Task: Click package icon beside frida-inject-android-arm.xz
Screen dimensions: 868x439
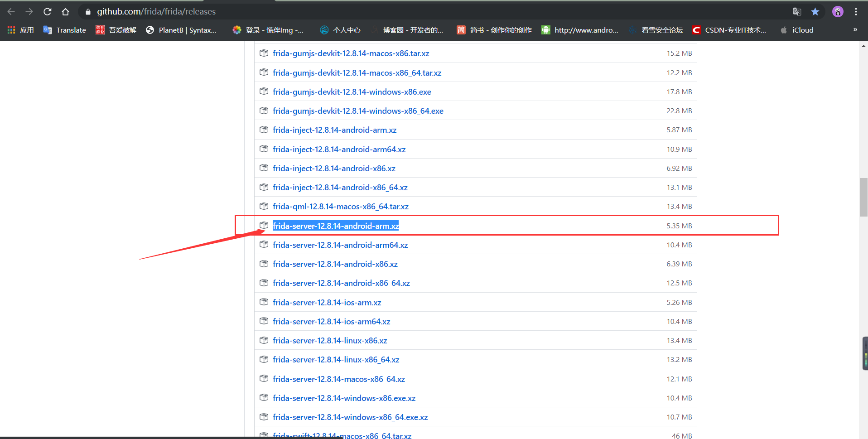Action: pyautogui.click(x=264, y=130)
